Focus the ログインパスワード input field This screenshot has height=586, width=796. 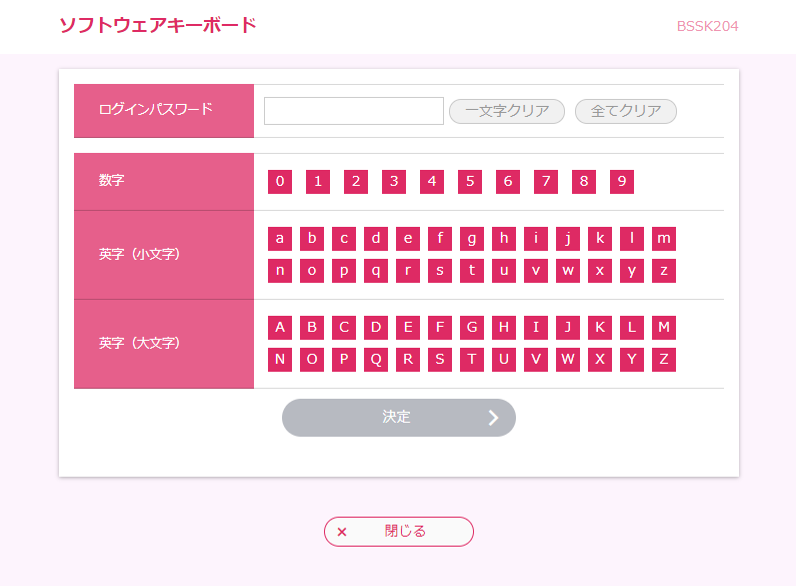pyautogui.click(x=354, y=111)
